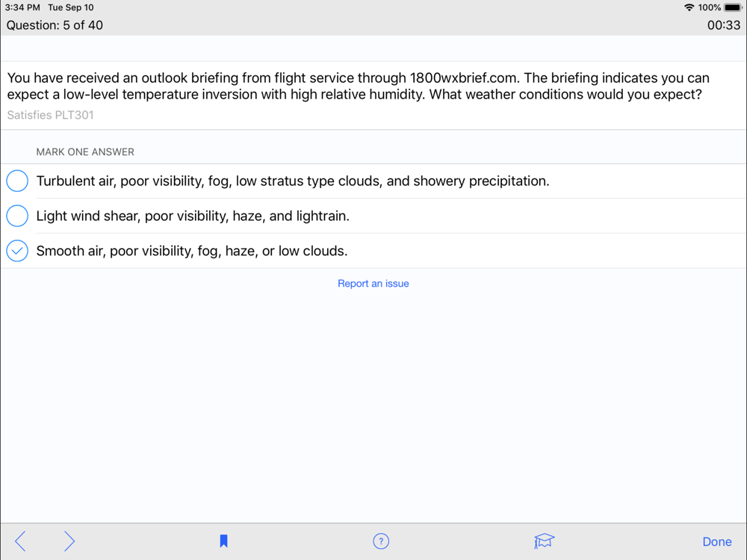Open the graduation cap study icon
This screenshot has height=560, width=747.
click(544, 541)
